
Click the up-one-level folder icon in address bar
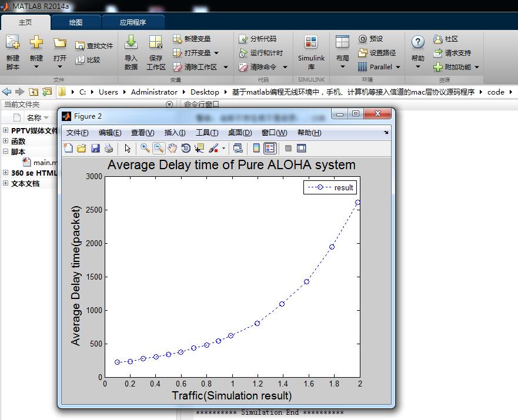(34, 92)
